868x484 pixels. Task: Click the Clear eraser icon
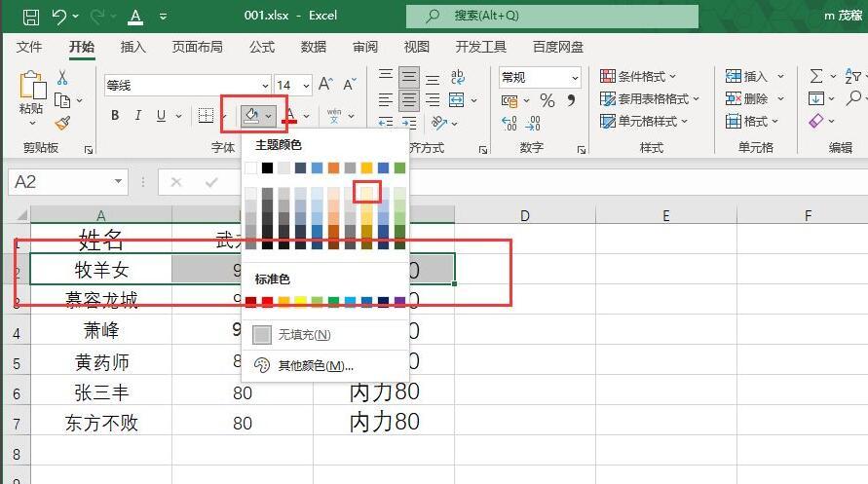click(x=816, y=121)
